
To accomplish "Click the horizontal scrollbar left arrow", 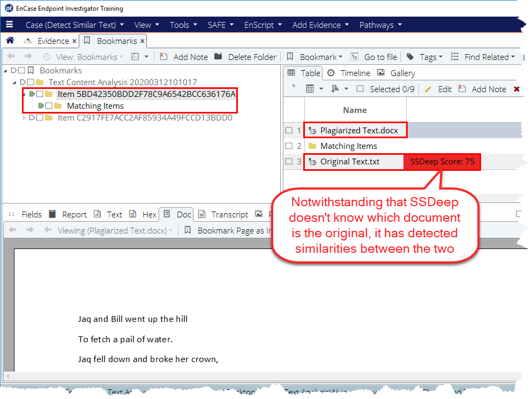I will point(8,376).
